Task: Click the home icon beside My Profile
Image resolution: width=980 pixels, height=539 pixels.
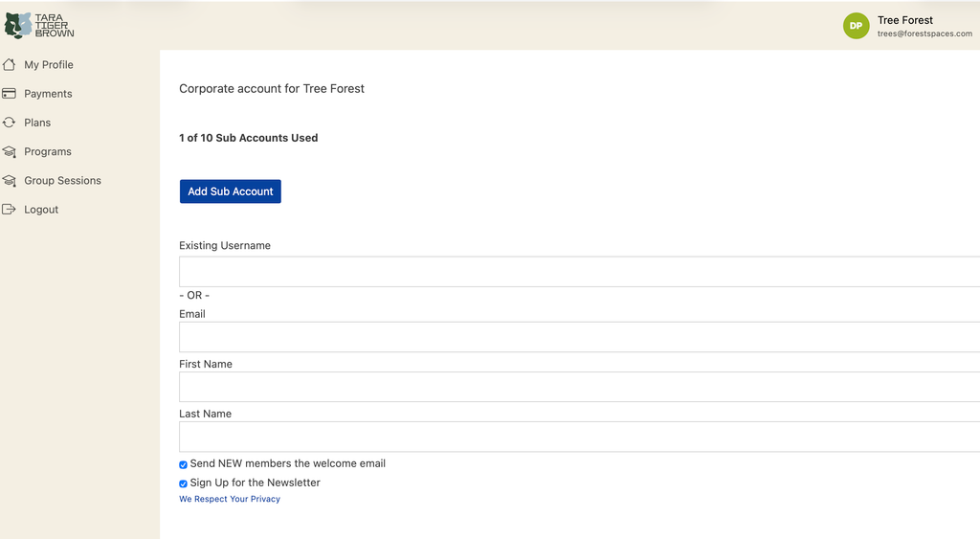Action: 9,64
